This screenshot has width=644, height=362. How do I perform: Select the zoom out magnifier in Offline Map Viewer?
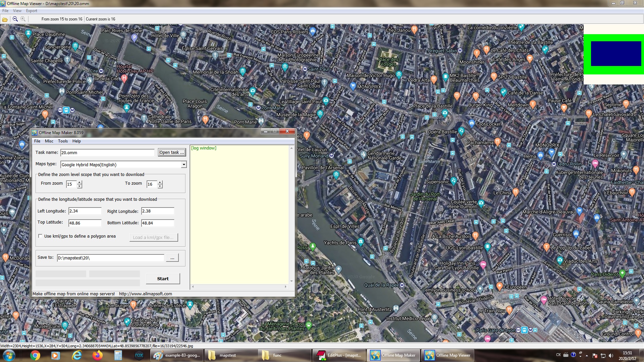click(15, 19)
